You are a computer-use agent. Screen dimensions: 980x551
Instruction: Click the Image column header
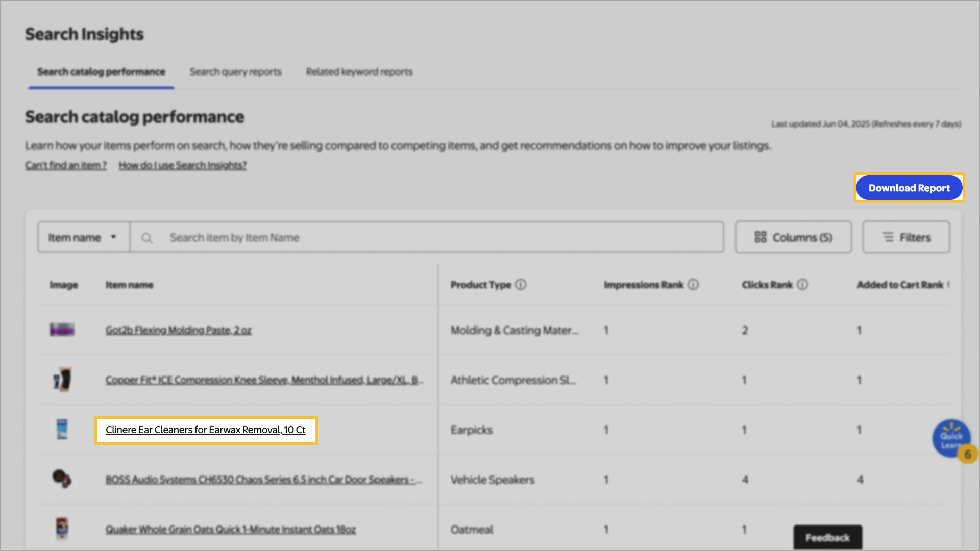64,285
